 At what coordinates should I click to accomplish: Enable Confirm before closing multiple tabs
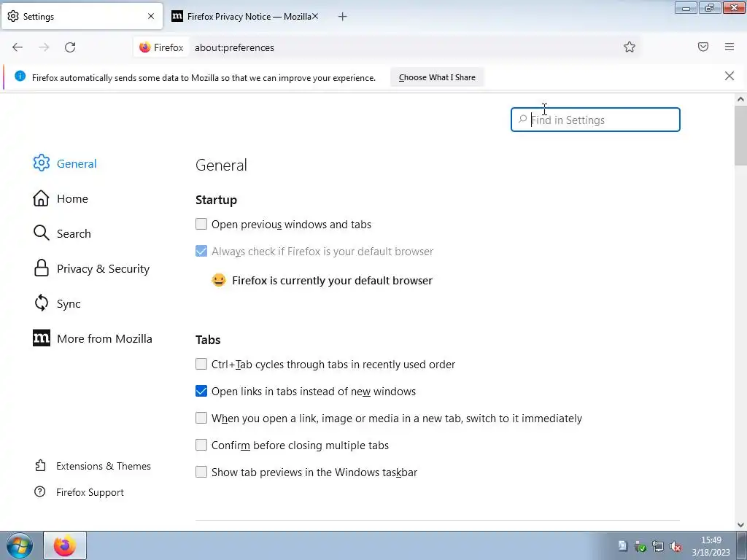pyautogui.click(x=201, y=445)
